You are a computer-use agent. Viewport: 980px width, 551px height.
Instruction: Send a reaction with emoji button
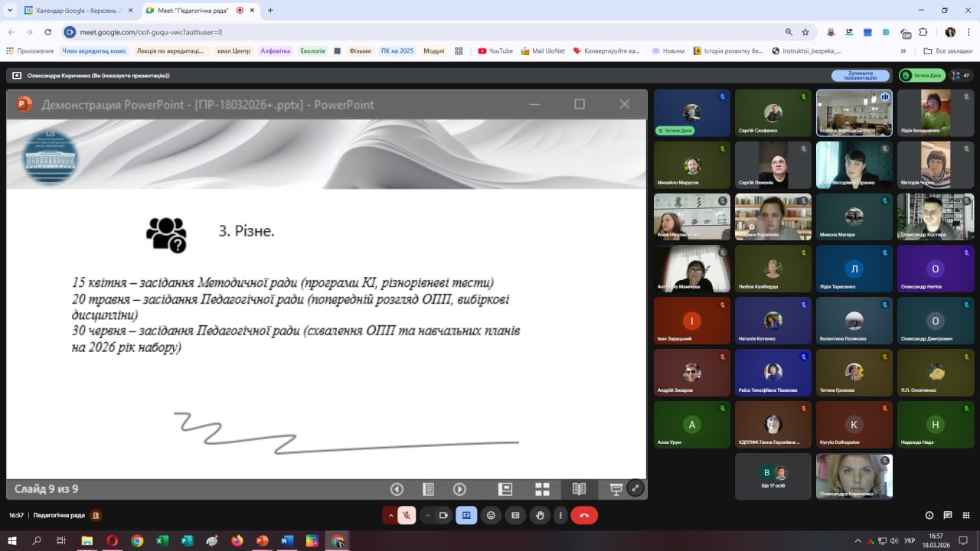[491, 516]
